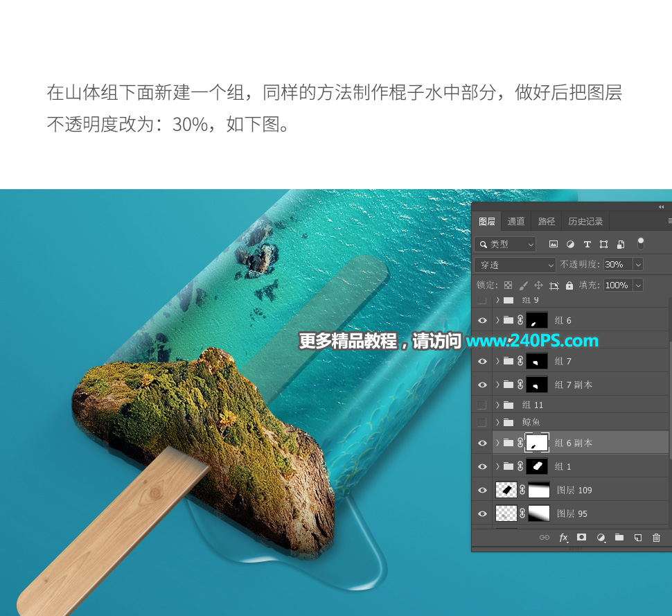
Task: Create a new group with folder icon
Action: tap(619, 538)
